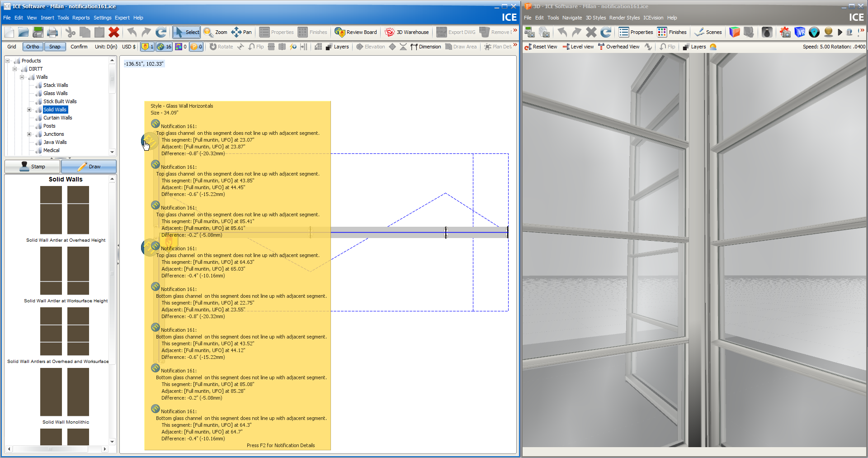The width and height of the screenshot is (868, 458).
Task: Open the ICEvision menu in 3D window
Action: click(x=653, y=18)
